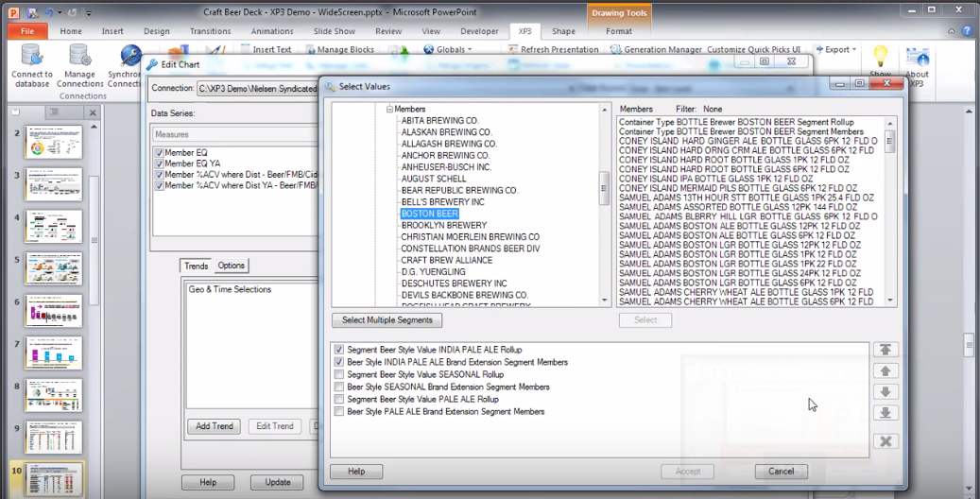Image resolution: width=980 pixels, height=499 pixels.
Task: Toggle the Member EQ checkbox
Action: pyautogui.click(x=160, y=152)
